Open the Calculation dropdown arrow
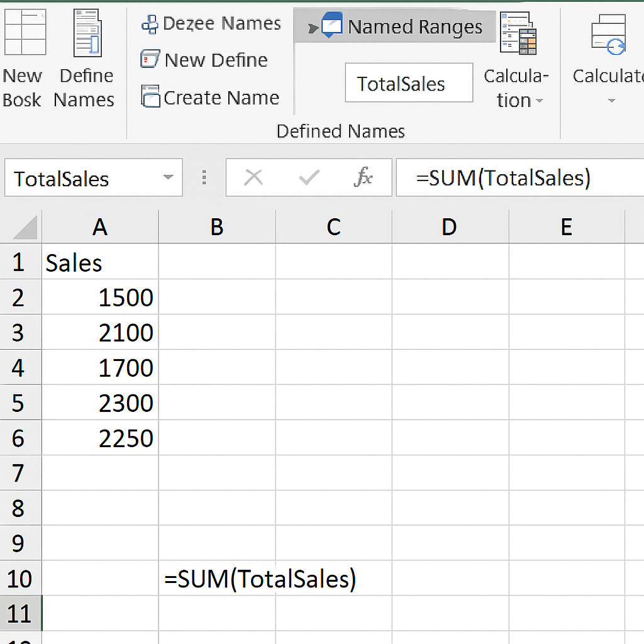This screenshot has width=644, height=644. pyautogui.click(x=539, y=101)
